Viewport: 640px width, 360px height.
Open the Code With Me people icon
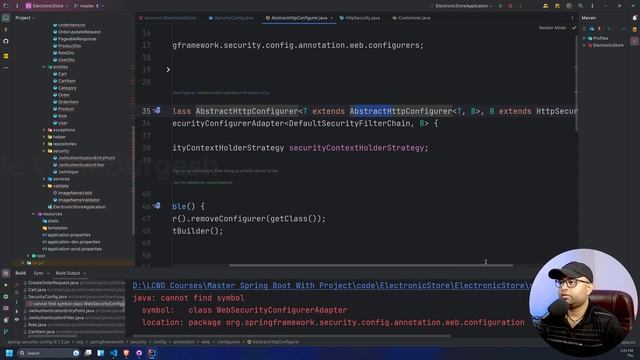pos(546,6)
